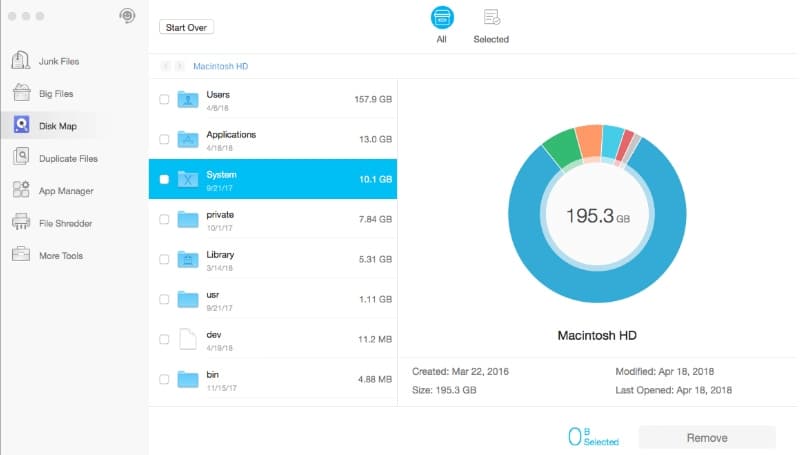Select the Big Files sidebar icon
The width and height of the screenshot is (801, 455).
point(21,93)
